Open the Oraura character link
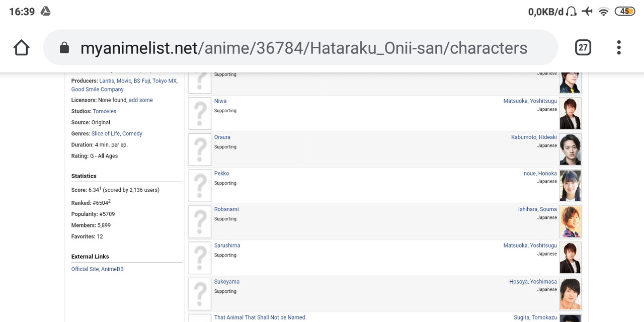644x322 pixels. [222, 137]
